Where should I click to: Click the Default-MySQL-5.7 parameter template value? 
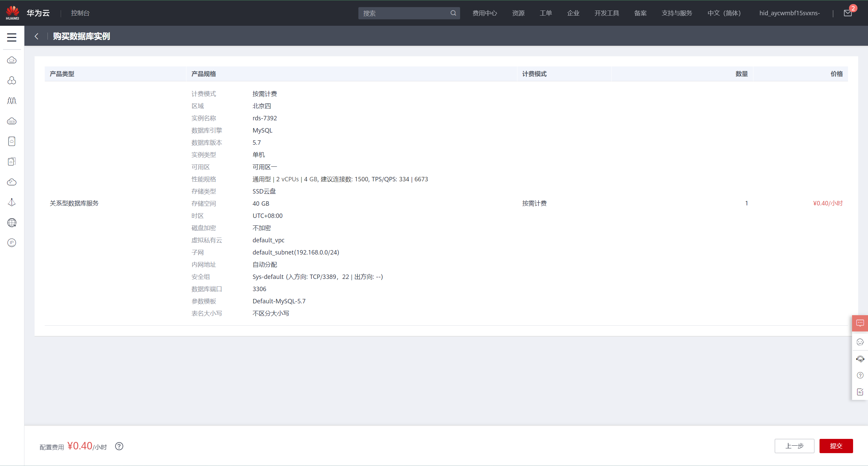pyautogui.click(x=279, y=301)
